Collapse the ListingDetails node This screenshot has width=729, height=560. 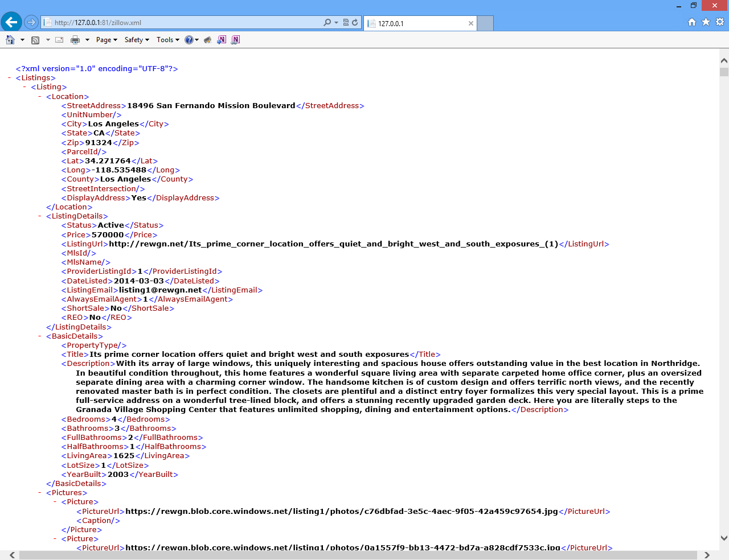40,216
